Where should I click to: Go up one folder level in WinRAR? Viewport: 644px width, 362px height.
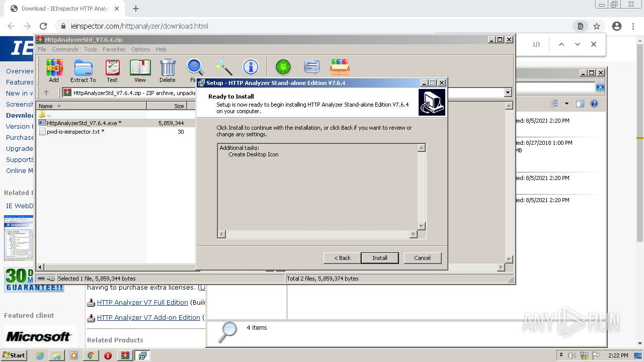coord(46,93)
